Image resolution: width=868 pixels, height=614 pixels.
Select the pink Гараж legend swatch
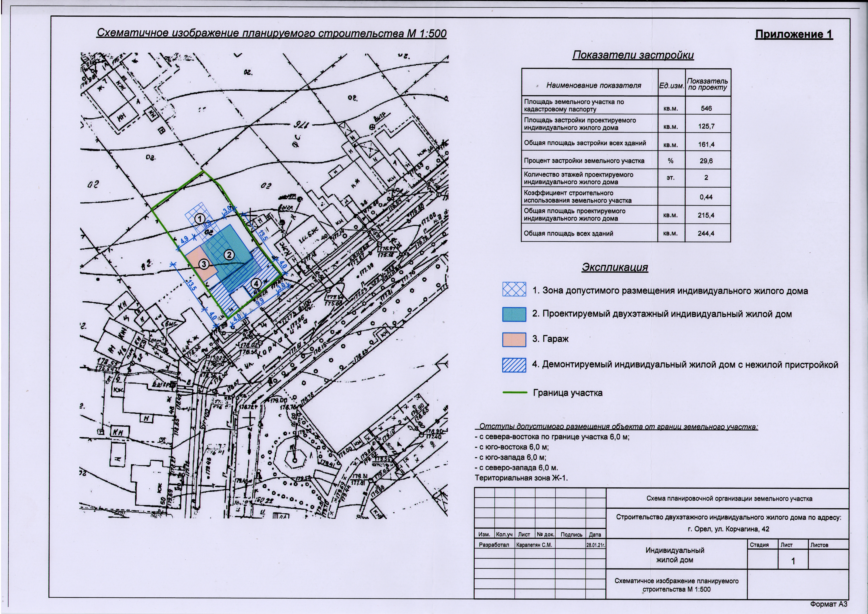(514, 340)
